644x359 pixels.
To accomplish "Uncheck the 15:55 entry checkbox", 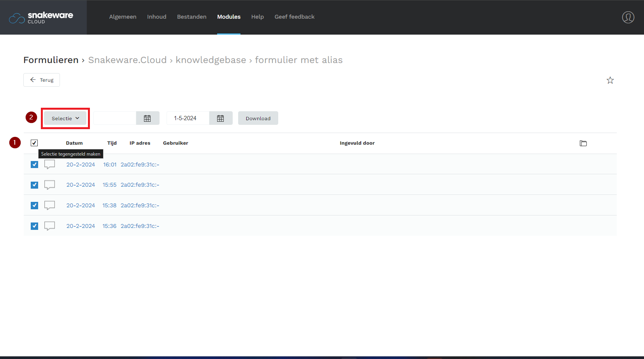I will tap(34, 185).
